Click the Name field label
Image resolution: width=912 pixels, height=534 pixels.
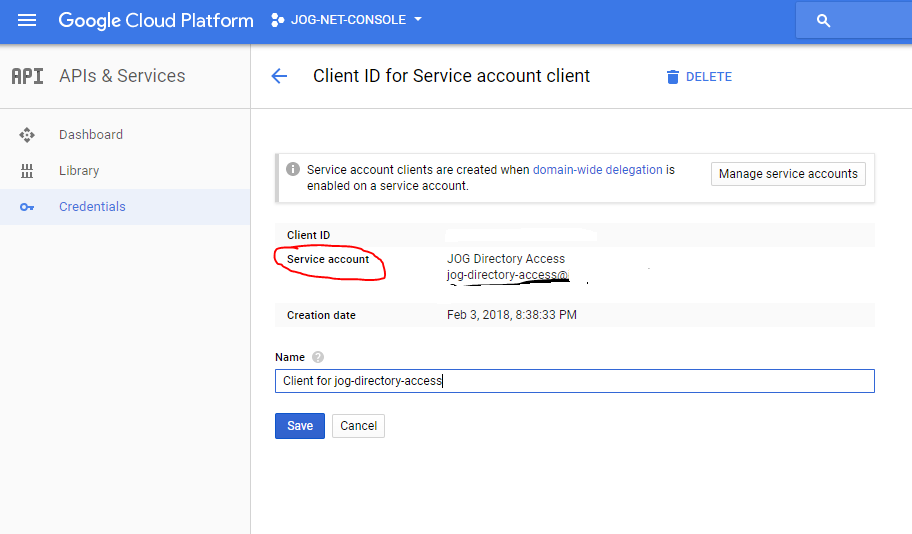pyautogui.click(x=290, y=357)
